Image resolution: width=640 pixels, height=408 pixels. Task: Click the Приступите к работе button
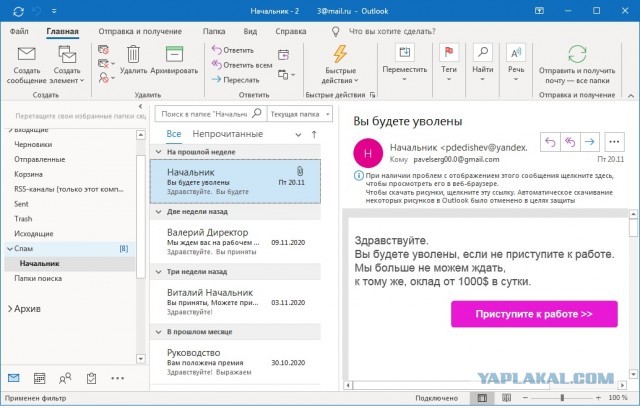click(534, 314)
